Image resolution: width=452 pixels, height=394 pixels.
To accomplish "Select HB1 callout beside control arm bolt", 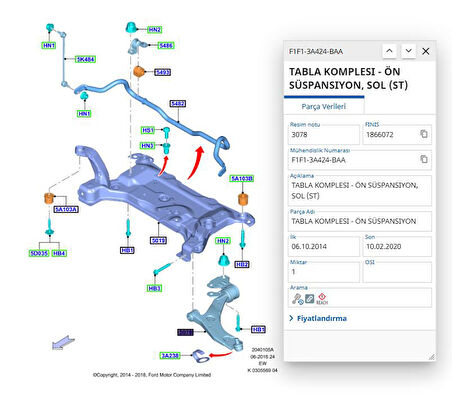I will pyautogui.click(x=258, y=329).
